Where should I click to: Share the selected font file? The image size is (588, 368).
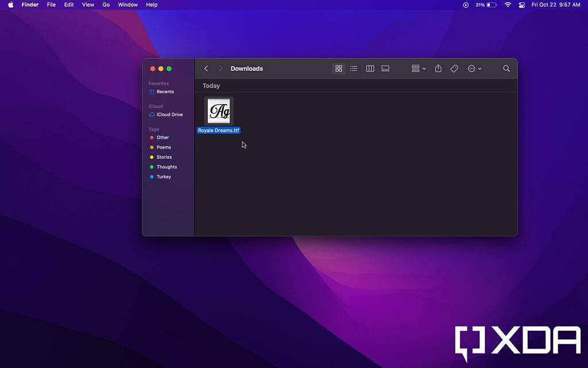point(438,68)
